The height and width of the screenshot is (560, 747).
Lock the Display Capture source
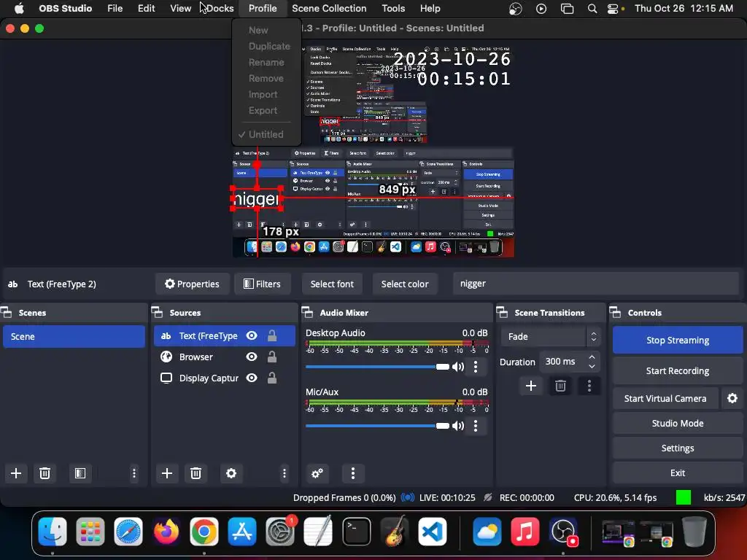click(272, 378)
